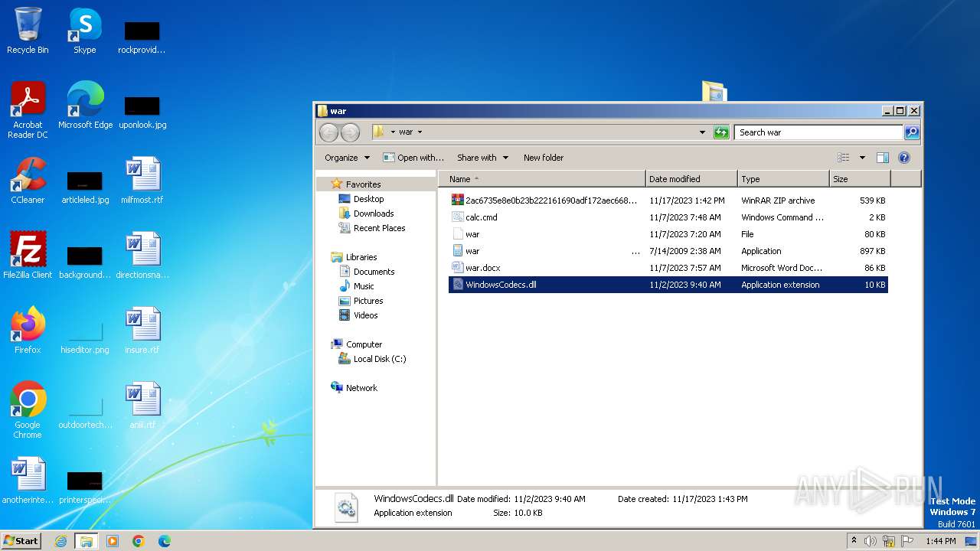Open Recent Places in sidebar
The width and height of the screenshot is (980, 551).
379,228
